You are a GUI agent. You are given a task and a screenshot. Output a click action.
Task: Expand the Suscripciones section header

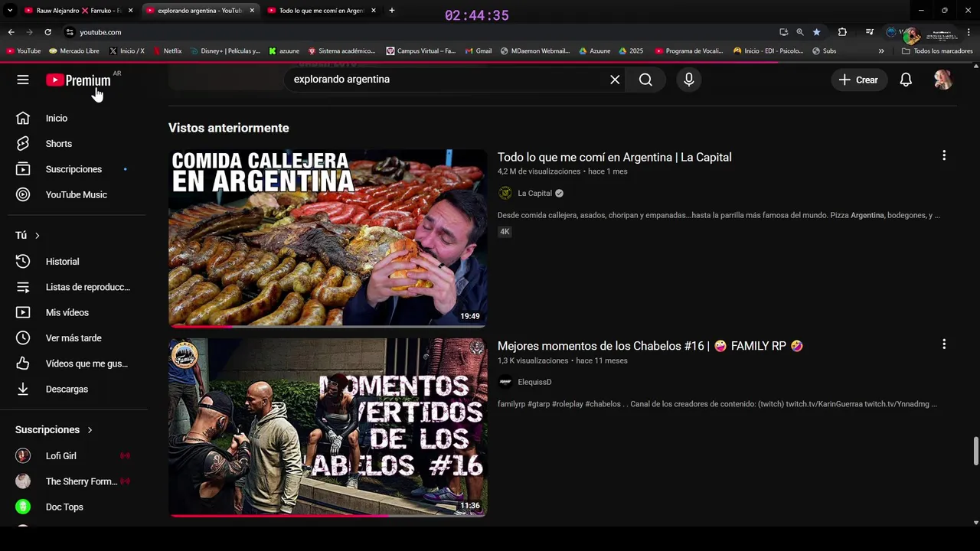[54, 430]
